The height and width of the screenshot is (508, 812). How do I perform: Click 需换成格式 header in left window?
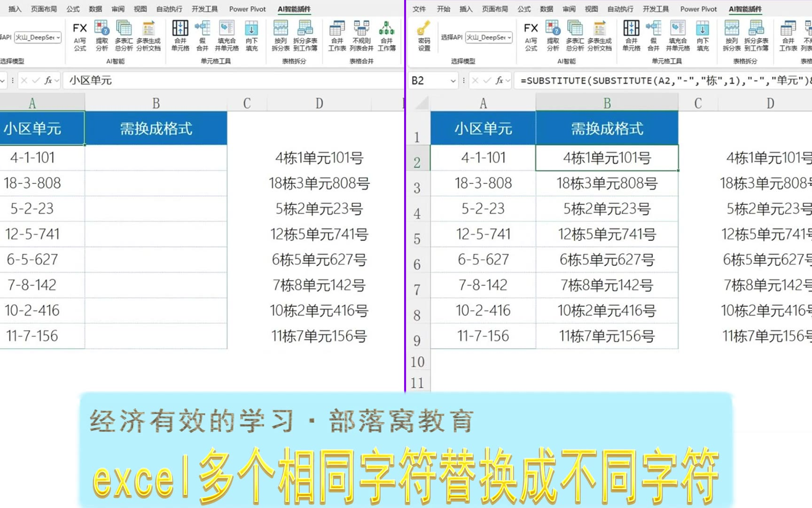click(x=156, y=128)
